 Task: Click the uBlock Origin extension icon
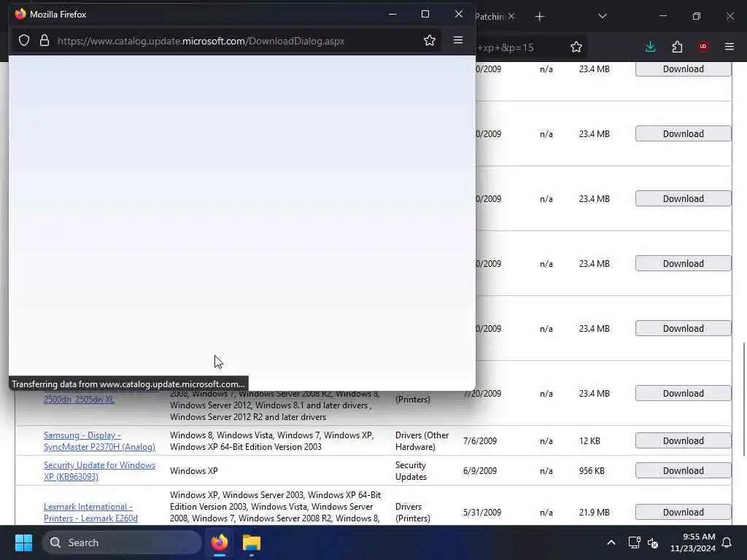pos(703,47)
